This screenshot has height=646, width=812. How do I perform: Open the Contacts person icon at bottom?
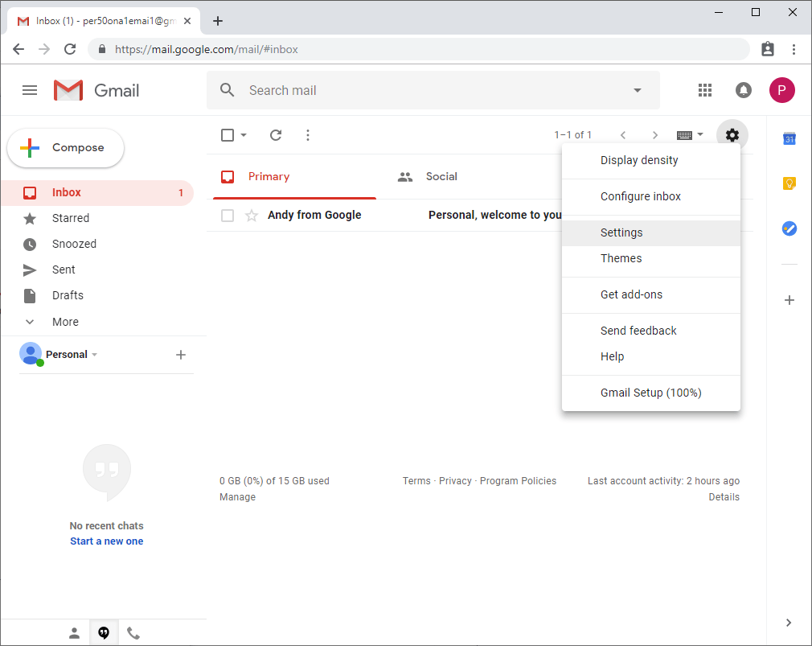(75, 633)
